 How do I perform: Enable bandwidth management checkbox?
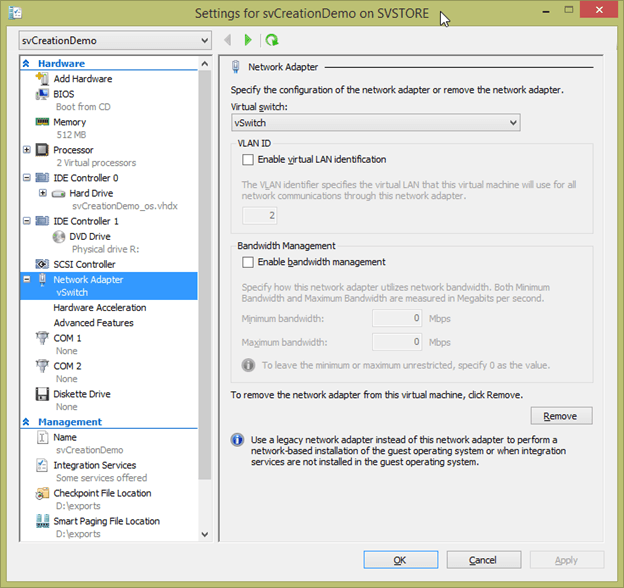(248, 262)
